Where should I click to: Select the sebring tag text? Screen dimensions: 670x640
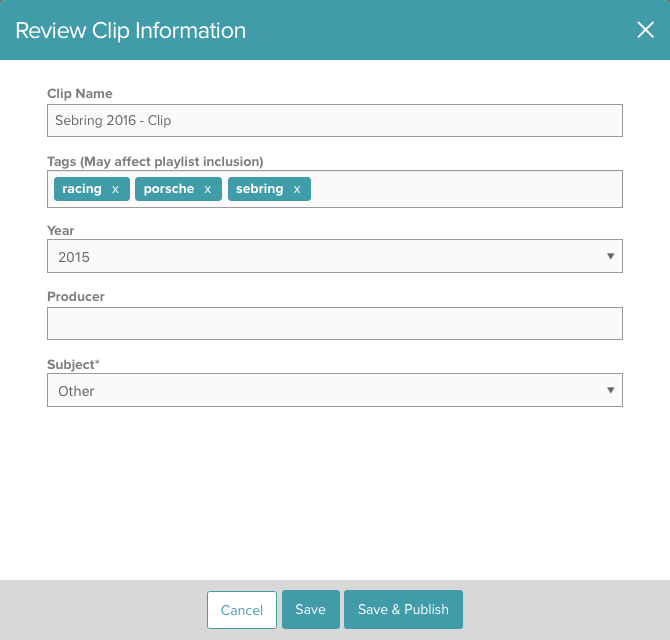[260, 189]
